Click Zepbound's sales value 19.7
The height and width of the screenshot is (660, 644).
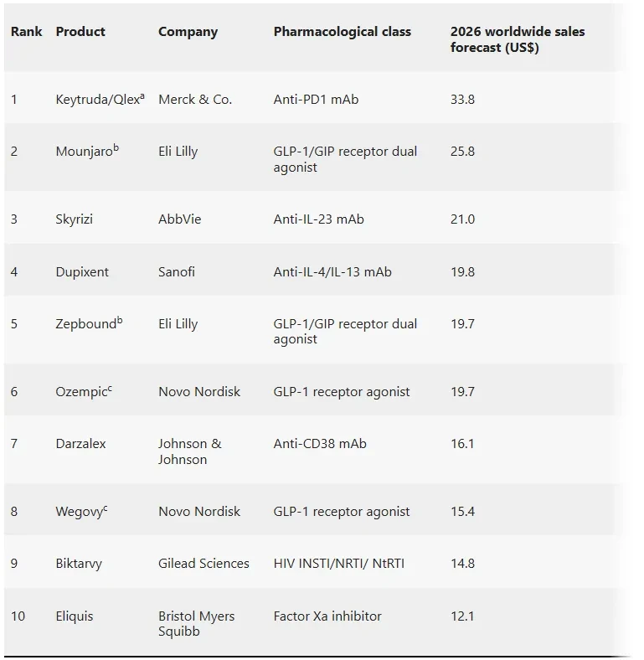coord(462,323)
